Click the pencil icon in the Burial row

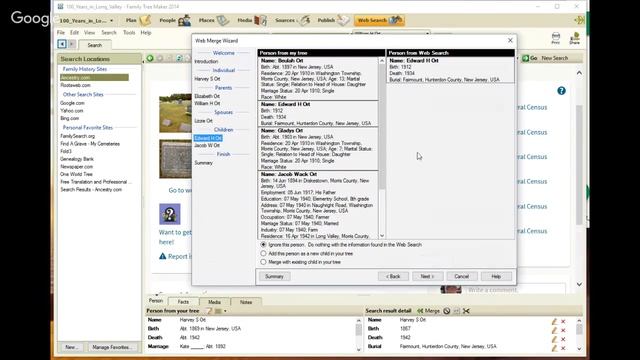click(554, 348)
